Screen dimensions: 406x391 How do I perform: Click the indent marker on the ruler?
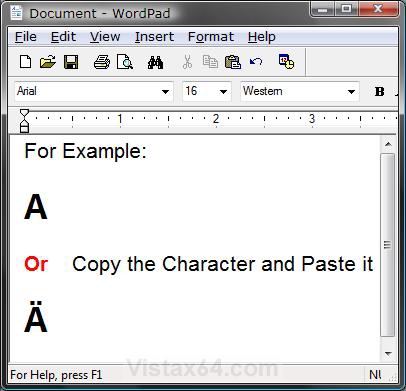pos(24,121)
